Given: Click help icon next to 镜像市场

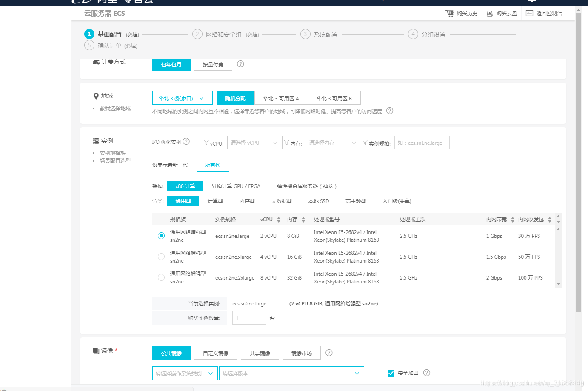Looking at the screenshot, I should pyautogui.click(x=329, y=353).
